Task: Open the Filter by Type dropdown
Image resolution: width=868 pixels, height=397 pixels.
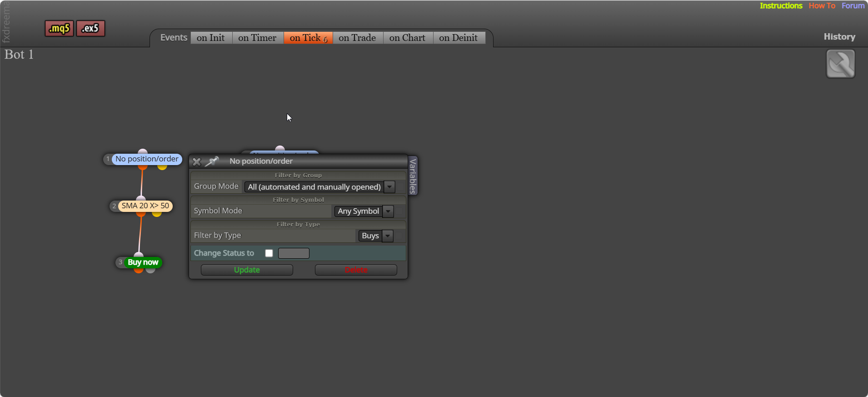Action: pos(376,236)
